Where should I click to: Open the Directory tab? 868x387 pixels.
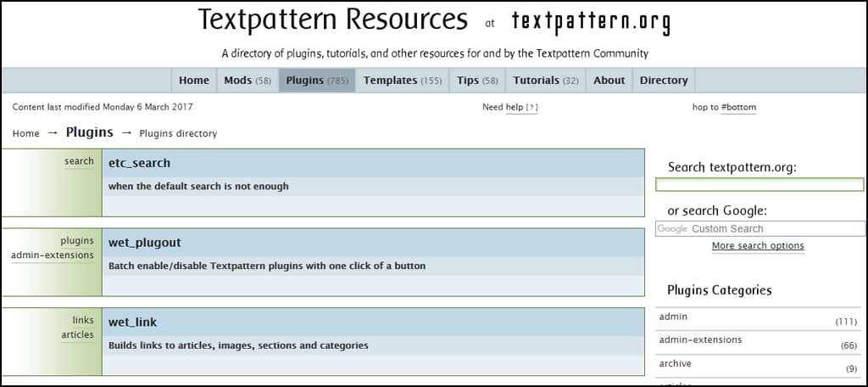664,81
